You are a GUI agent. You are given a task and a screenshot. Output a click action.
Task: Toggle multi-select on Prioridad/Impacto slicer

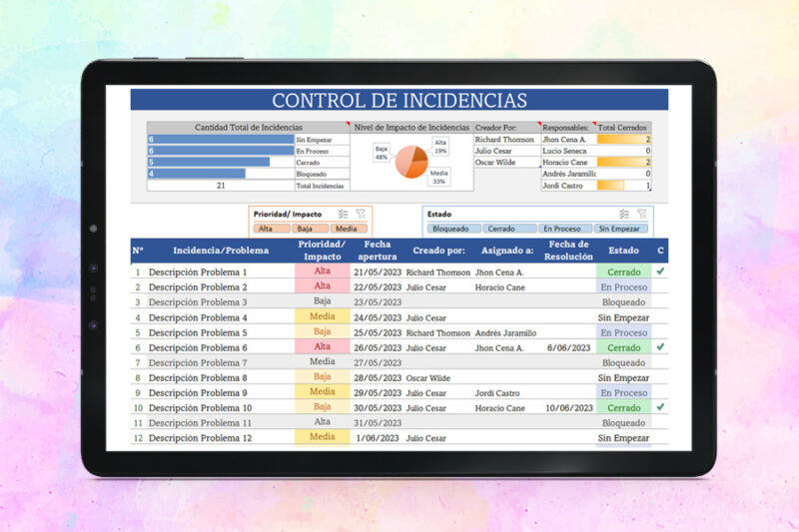coord(343,215)
